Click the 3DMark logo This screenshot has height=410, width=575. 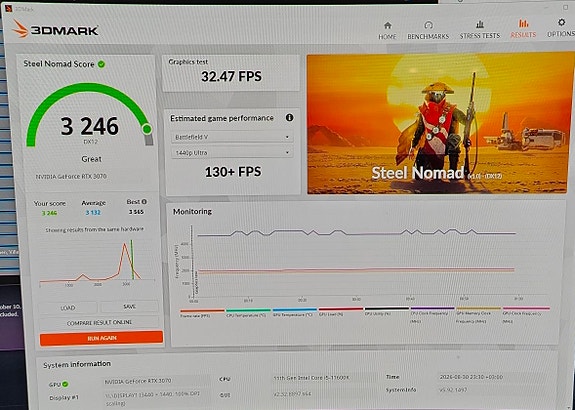pos(55,29)
